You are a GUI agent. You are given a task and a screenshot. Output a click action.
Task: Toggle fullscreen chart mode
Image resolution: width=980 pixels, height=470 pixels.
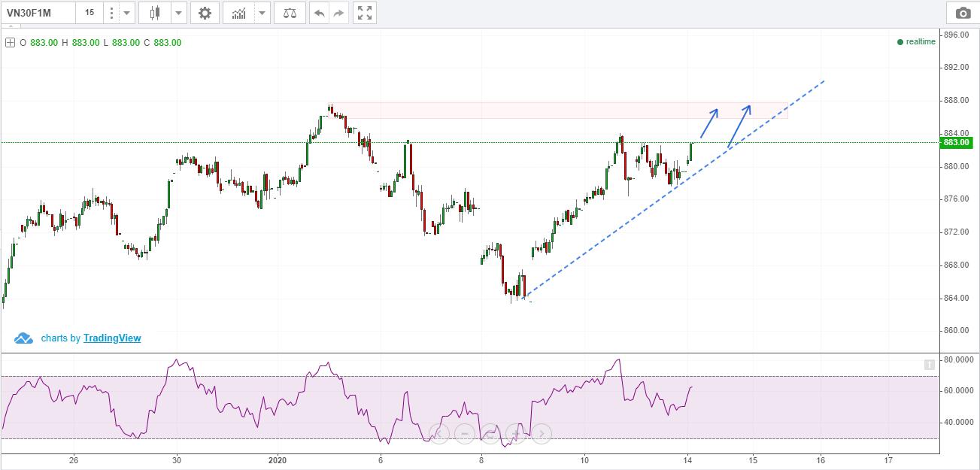pyautogui.click(x=364, y=13)
